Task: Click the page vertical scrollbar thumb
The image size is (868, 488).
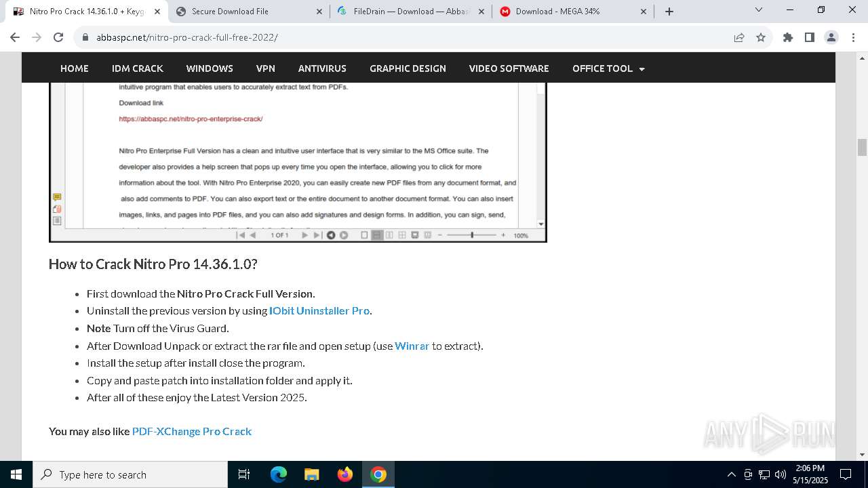Action: [862, 147]
